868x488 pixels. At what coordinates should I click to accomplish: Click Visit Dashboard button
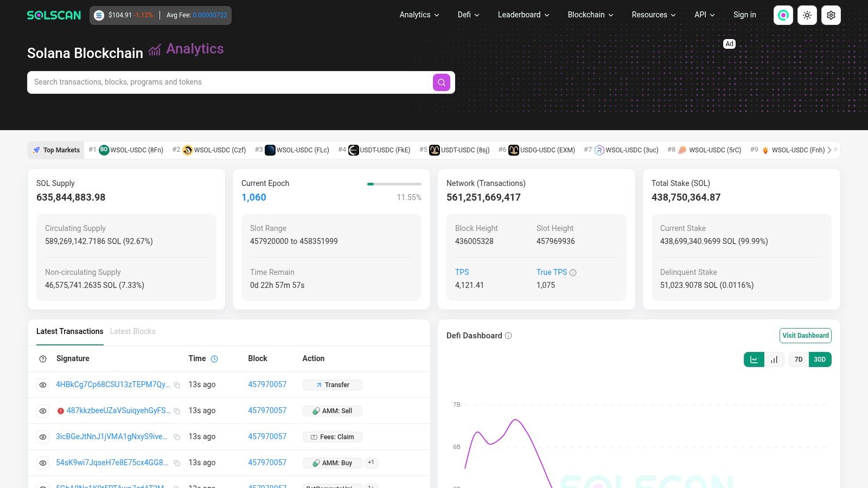[806, 336]
